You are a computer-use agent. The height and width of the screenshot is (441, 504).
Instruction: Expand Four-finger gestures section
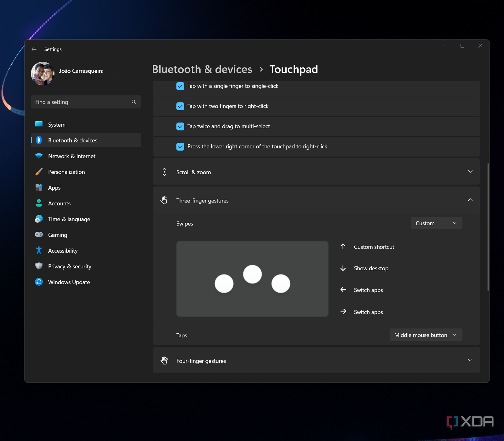(x=316, y=361)
